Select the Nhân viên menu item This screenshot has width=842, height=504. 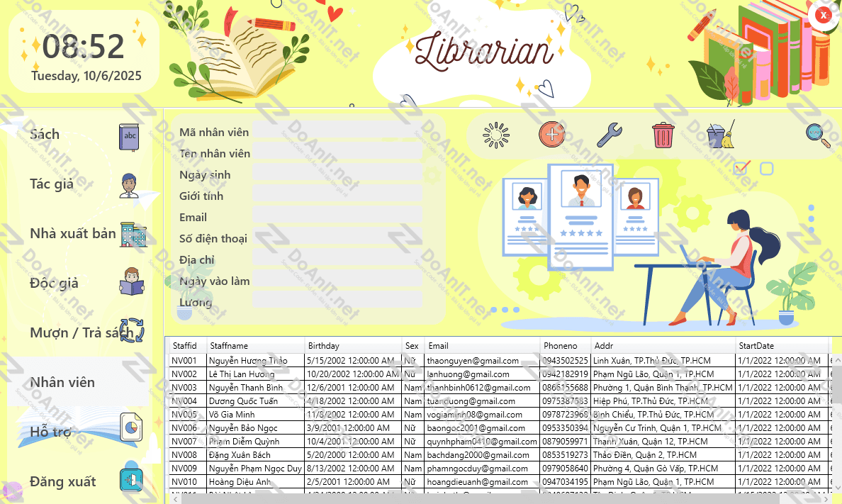(62, 383)
